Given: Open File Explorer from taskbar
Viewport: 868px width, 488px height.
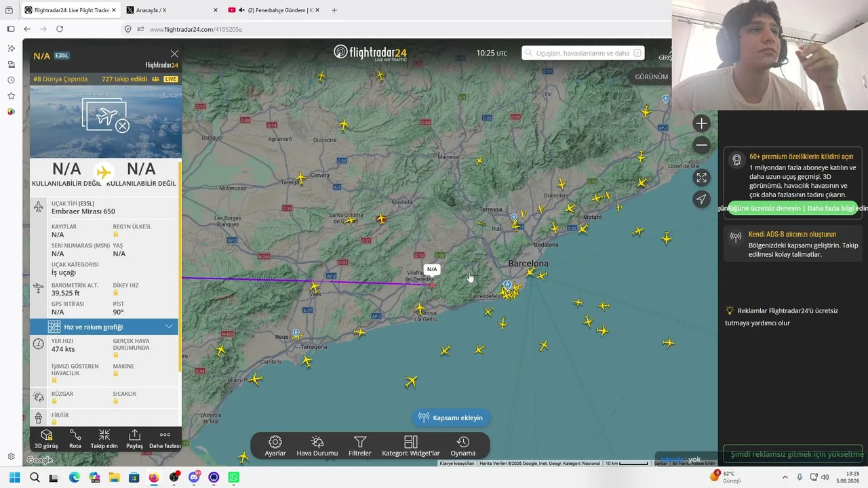Looking at the screenshot, I should tap(113, 477).
